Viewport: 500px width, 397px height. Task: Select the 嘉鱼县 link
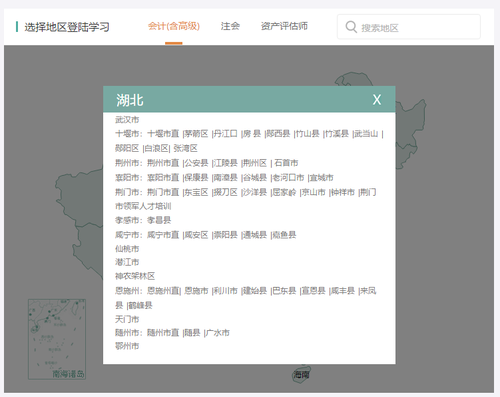(x=284, y=235)
